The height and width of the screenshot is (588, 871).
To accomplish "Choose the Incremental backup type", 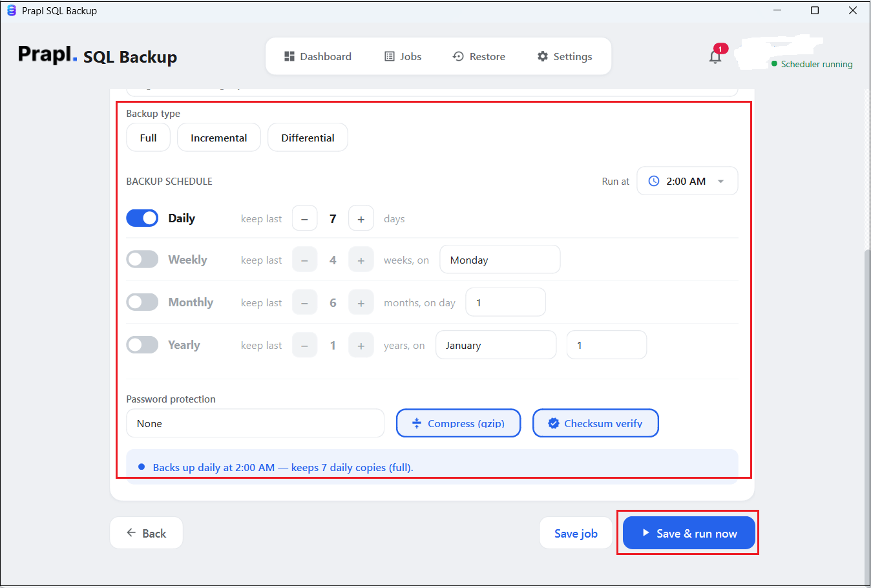I will point(219,138).
